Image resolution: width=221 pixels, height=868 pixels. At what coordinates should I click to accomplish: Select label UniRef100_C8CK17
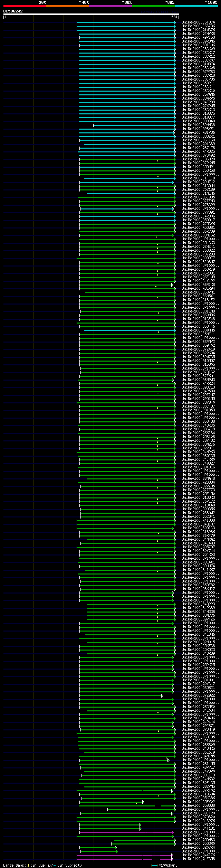198,53
